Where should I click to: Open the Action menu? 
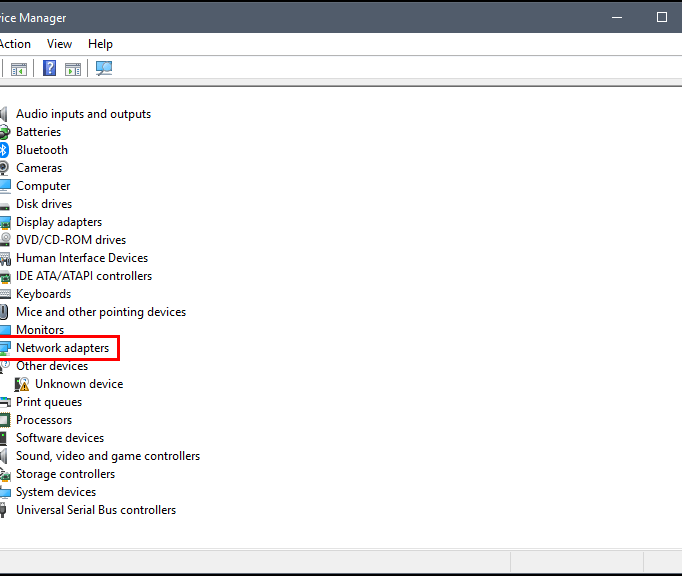[15, 44]
